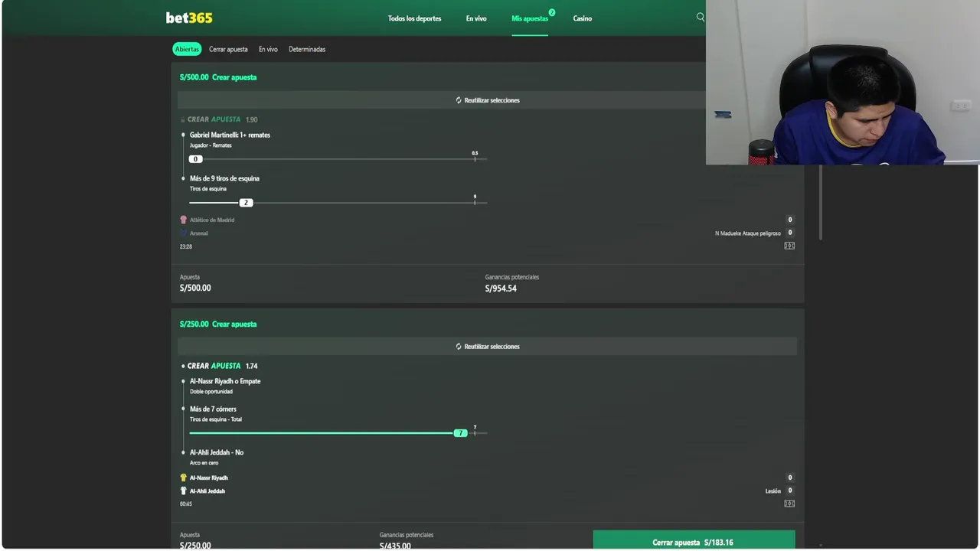Click S/500.00 Crear apuesta header

point(218,77)
